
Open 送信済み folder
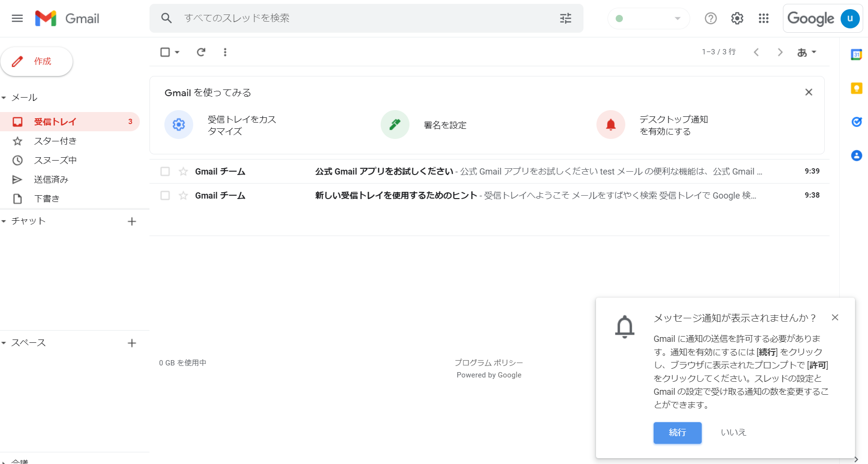coord(70,179)
